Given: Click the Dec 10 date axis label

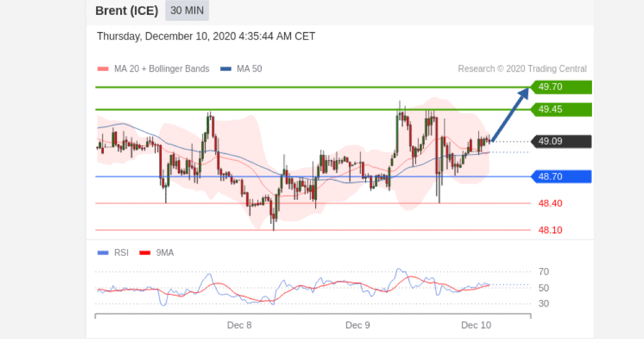Looking at the screenshot, I should (x=476, y=325).
